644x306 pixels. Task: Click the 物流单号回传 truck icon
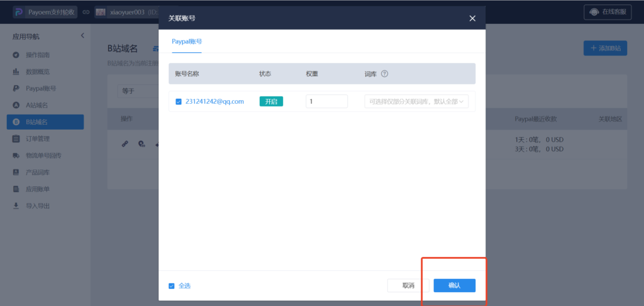(x=16, y=155)
